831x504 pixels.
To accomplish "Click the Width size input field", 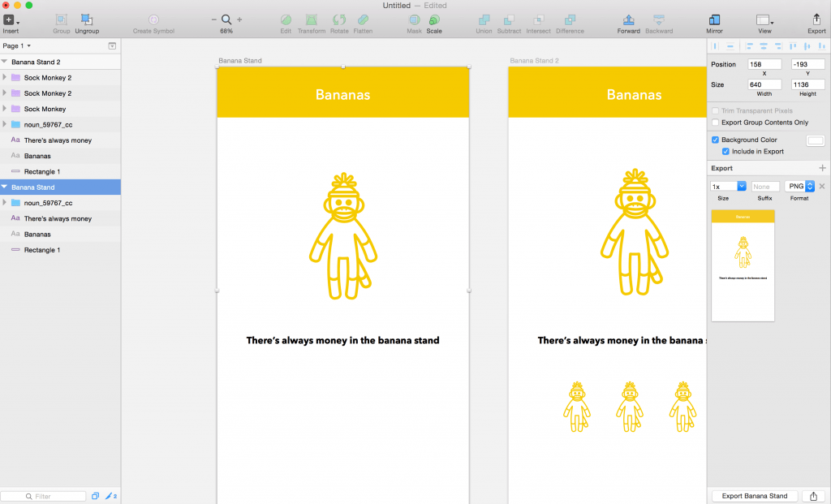I will coord(764,84).
